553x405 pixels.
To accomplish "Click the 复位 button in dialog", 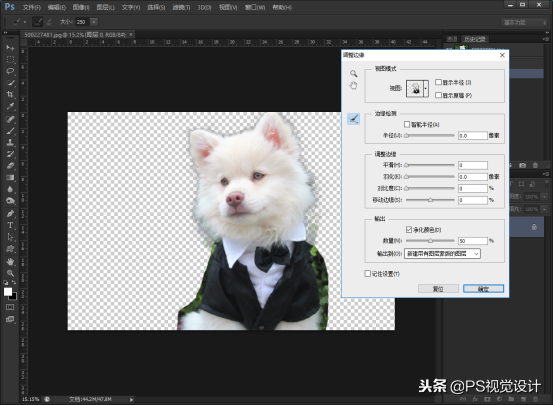I will [438, 289].
